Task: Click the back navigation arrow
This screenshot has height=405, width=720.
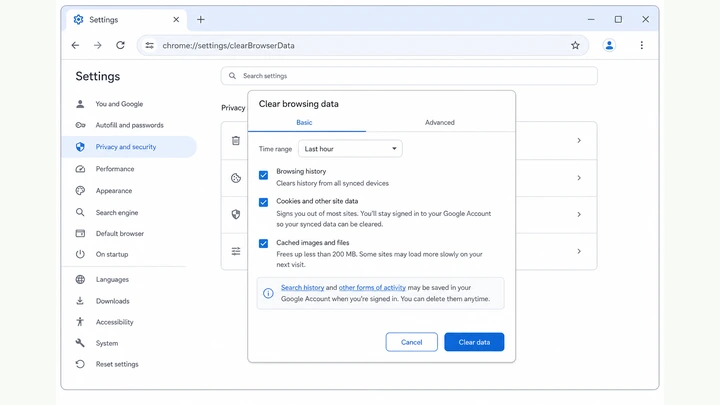Action: 75,45
